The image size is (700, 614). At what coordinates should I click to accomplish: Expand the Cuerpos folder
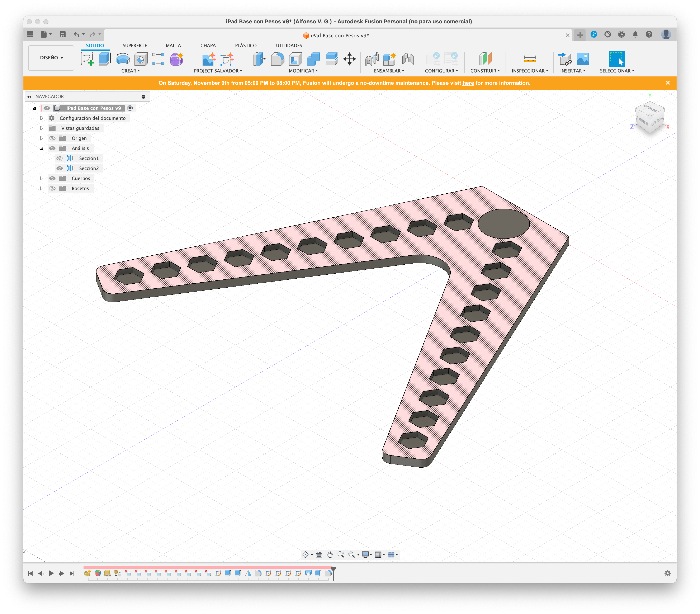tap(41, 178)
